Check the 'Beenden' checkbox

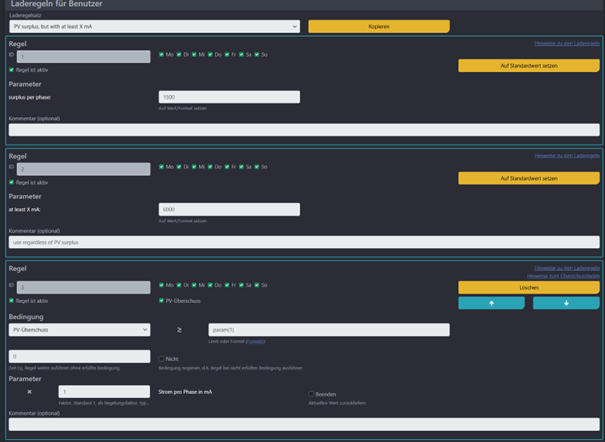tap(312, 394)
